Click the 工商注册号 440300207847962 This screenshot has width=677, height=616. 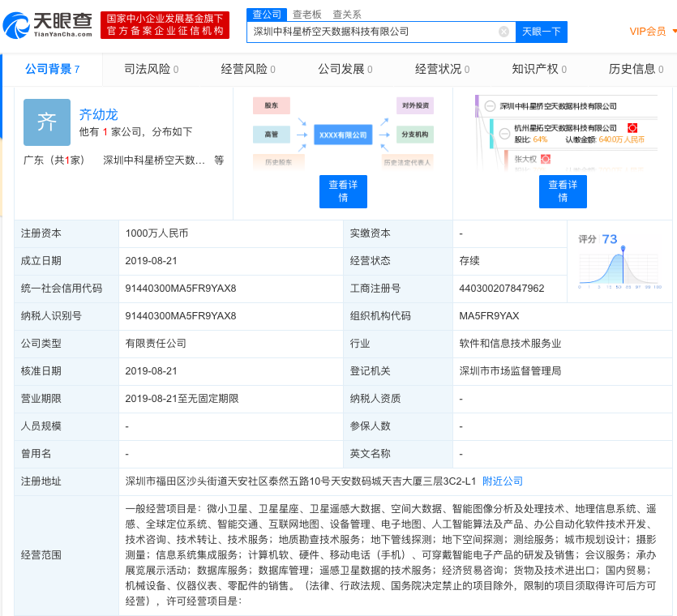click(x=502, y=289)
